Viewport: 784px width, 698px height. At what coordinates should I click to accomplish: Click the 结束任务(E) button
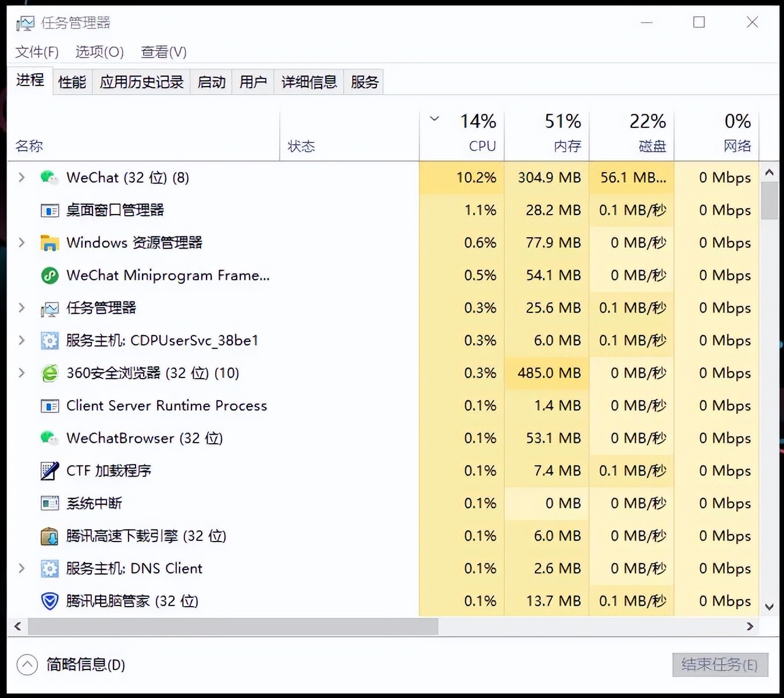click(x=720, y=665)
